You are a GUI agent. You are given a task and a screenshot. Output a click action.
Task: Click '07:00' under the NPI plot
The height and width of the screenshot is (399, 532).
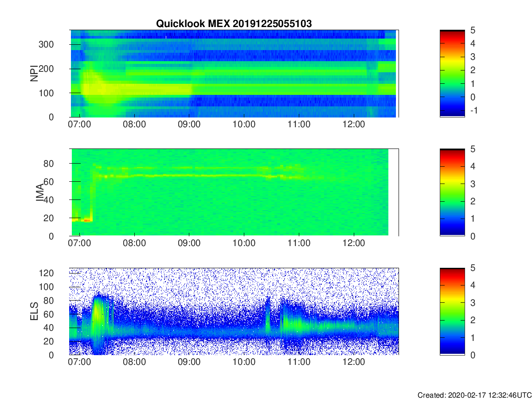point(80,125)
